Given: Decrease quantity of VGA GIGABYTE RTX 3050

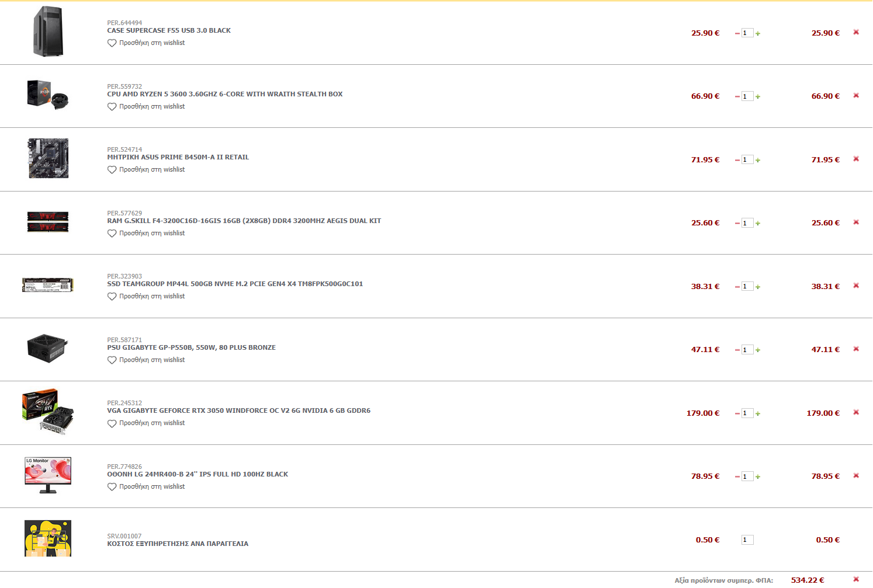Looking at the screenshot, I should (737, 413).
